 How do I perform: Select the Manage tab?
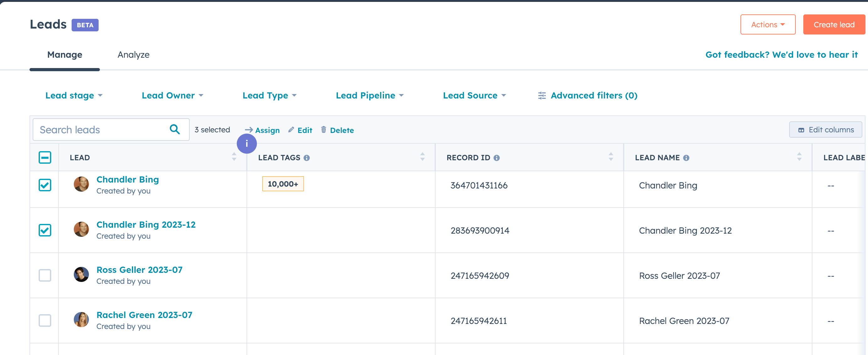[65, 55]
